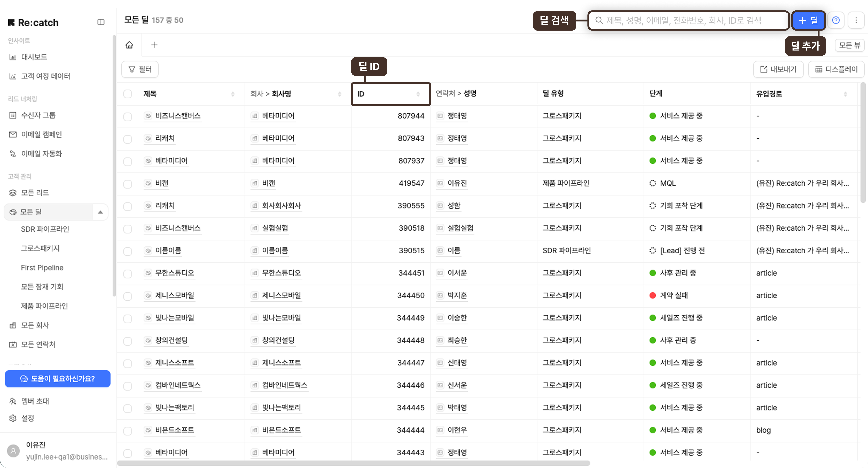Select 제품 파이프라인 in the sidebar

click(x=44, y=306)
